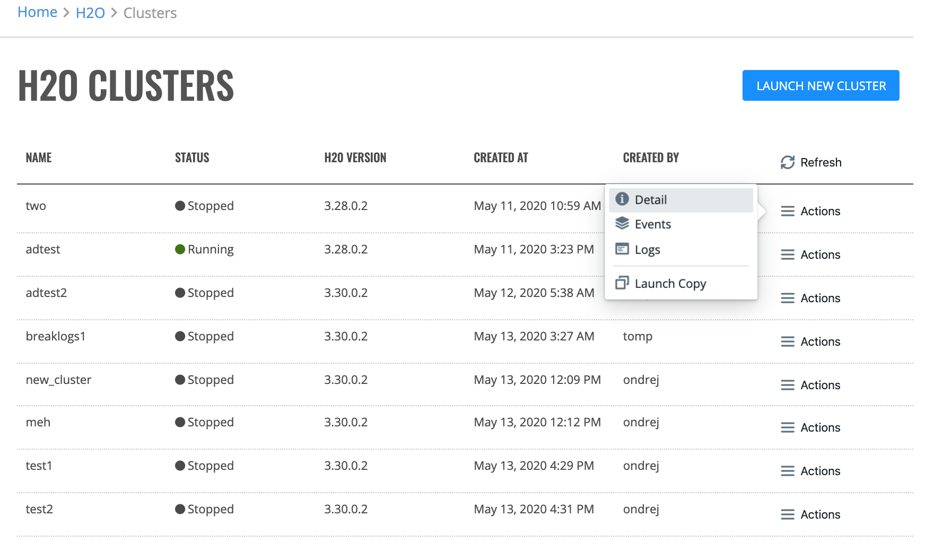Click the CREATED AT column header
Viewport: 943px width, 560px height.
click(501, 157)
